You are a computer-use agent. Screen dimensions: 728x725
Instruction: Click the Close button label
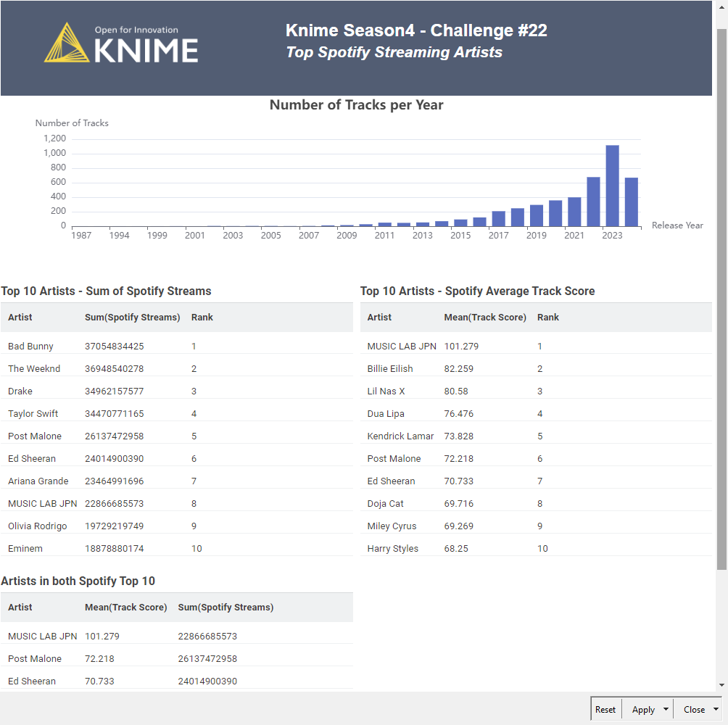tap(694, 709)
